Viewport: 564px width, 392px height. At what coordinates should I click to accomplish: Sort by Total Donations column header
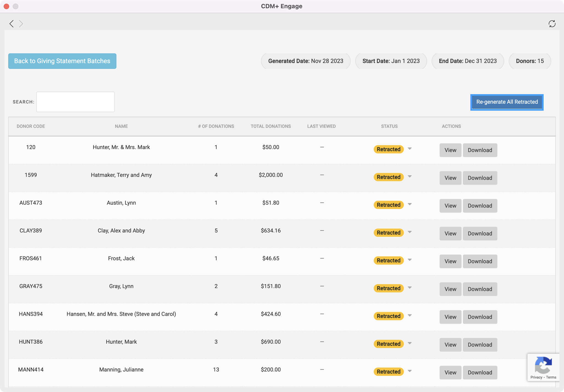(270, 126)
